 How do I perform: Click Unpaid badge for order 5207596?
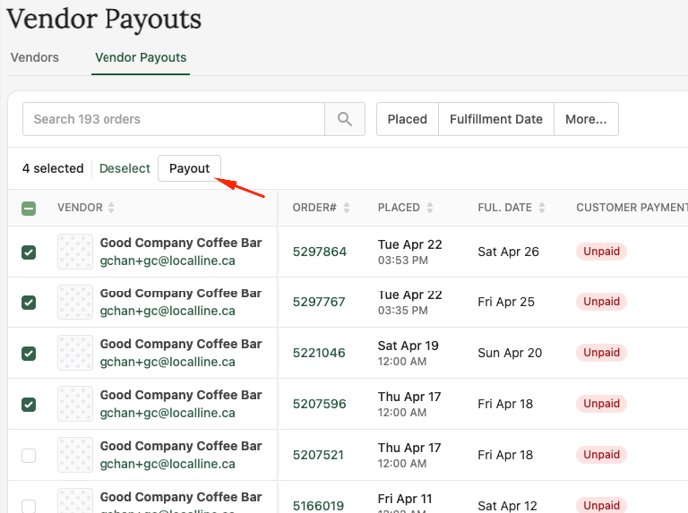click(x=601, y=403)
